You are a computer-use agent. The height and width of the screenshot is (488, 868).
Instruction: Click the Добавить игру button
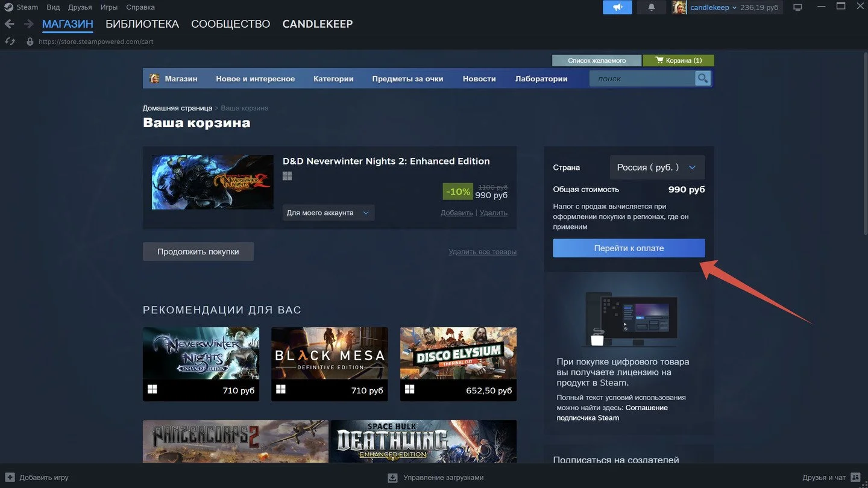(37, 477)
